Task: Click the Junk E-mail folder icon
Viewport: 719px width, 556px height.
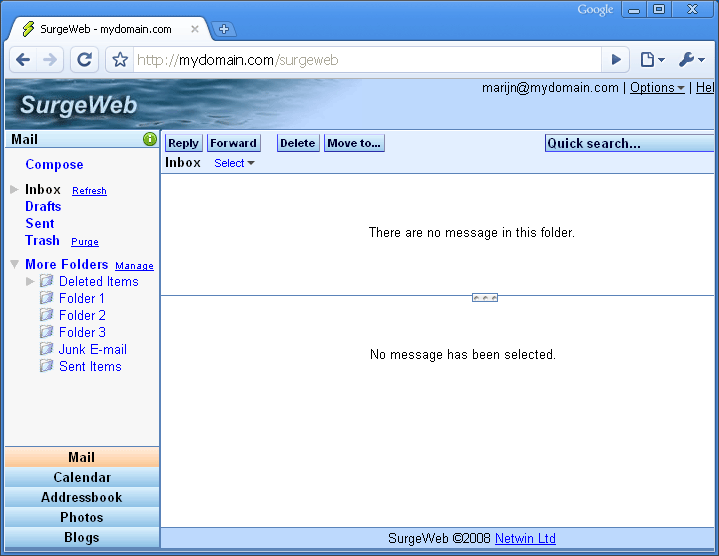Action: (x=46, y=349)
